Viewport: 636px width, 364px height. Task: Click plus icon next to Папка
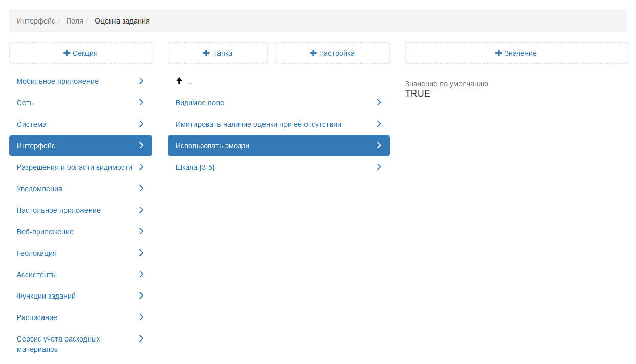206,53
